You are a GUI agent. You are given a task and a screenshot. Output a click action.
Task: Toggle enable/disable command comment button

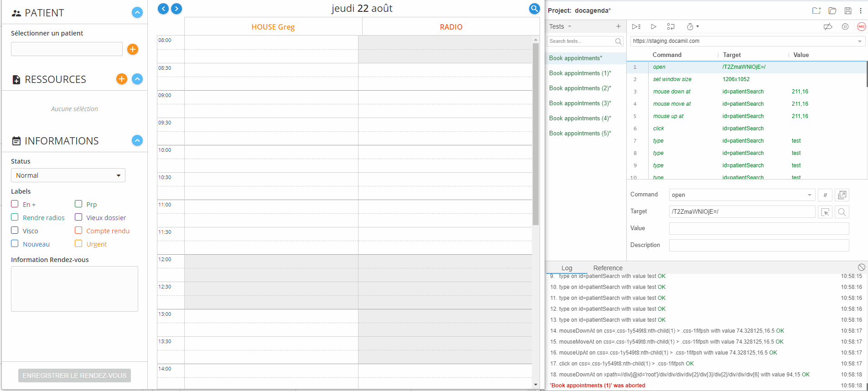coord(825,195)
